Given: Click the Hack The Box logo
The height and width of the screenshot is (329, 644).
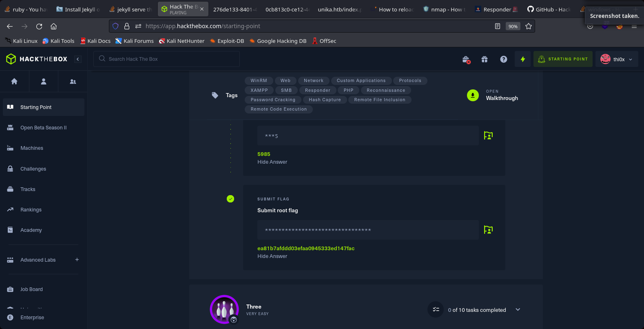Looking at the screenshot, I should pyautogui.click(x=37, y=59).
